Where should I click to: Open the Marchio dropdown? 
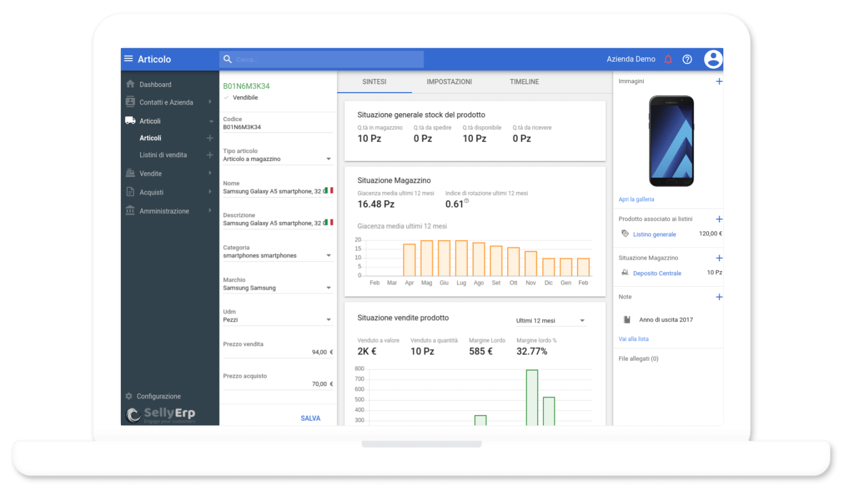click(329, 287)
